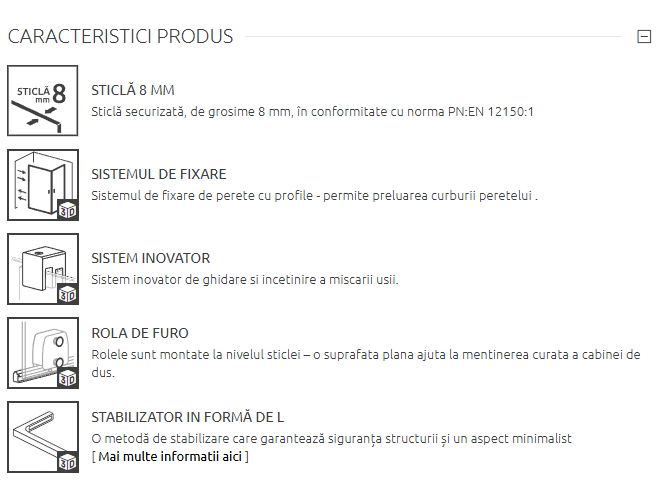Click the "CARACTERISTICI PRODUS" section title
The image size is (667, 497).
(120, 37)
